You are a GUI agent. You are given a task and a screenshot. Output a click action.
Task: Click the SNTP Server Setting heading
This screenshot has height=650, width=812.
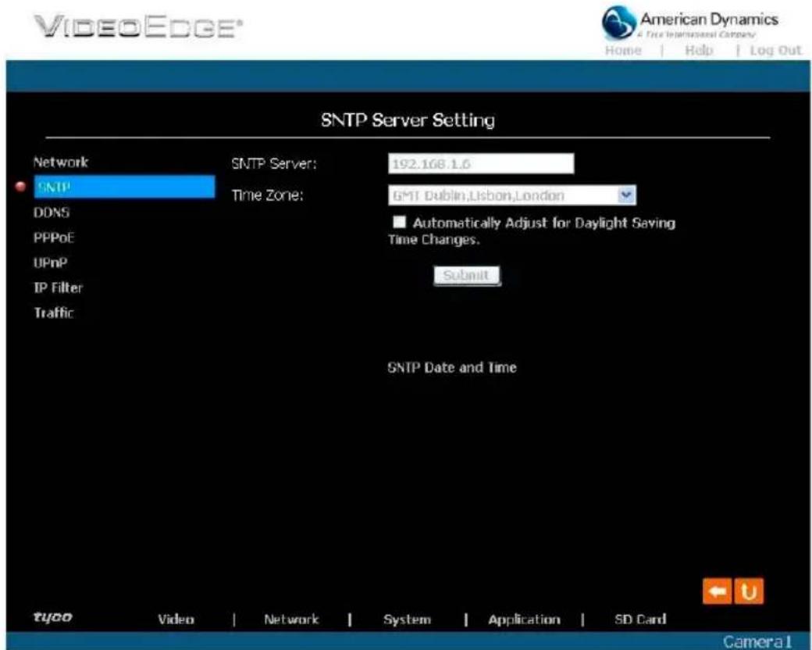click(408, 120)
